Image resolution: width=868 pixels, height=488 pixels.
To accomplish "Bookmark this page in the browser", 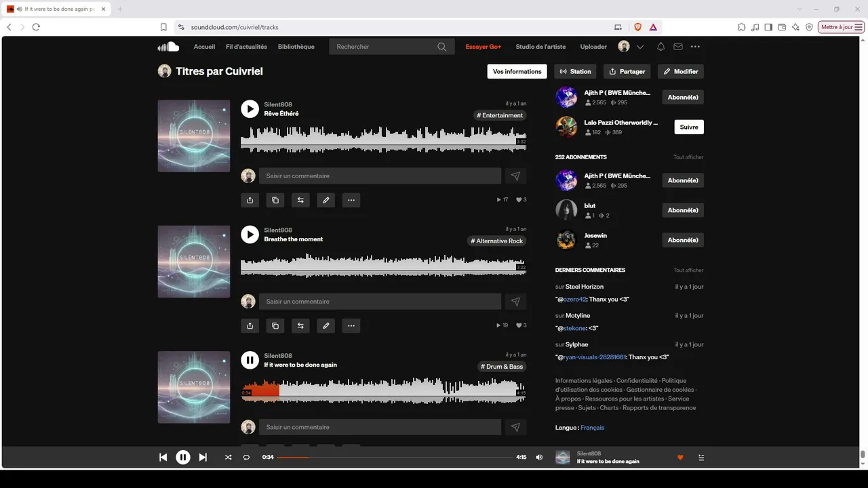I will pyautogui.click(x=163, y=27).
